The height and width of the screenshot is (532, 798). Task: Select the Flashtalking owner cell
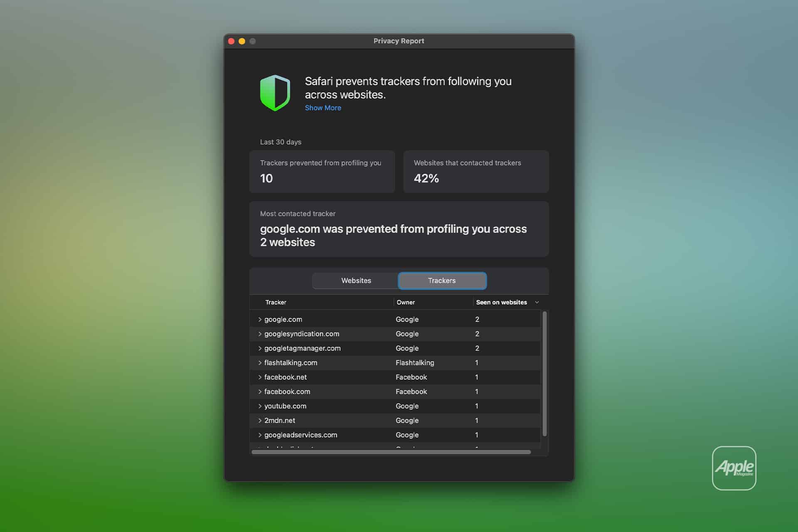pyautogui.click(x=415, y=363)
